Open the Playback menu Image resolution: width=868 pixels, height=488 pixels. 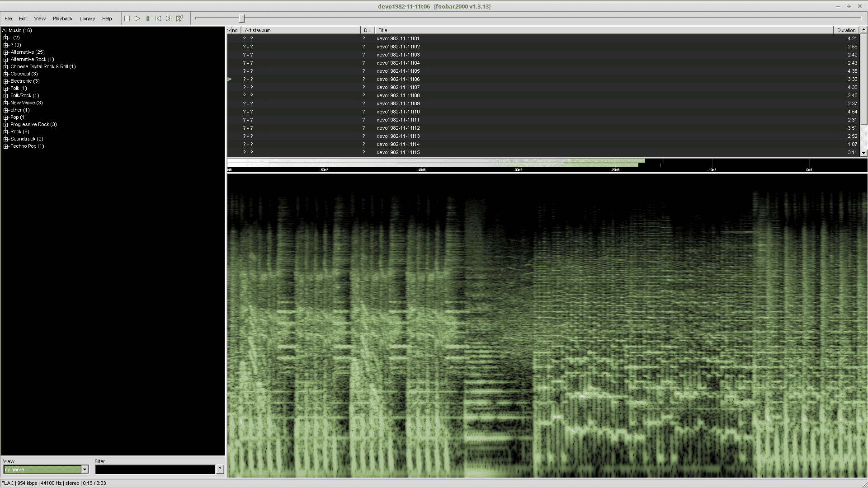[x=62, y=19]
